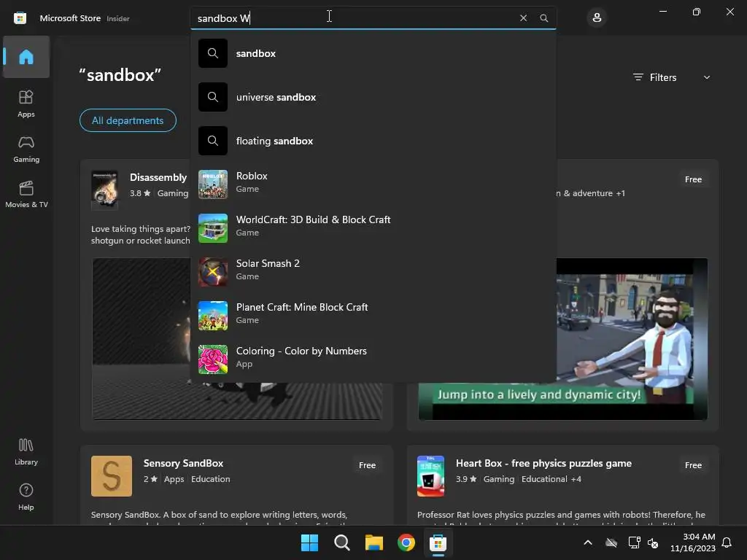Show hidden system tray icons
The height and width of the screenshot is (560, 747).
pos(588,542)
